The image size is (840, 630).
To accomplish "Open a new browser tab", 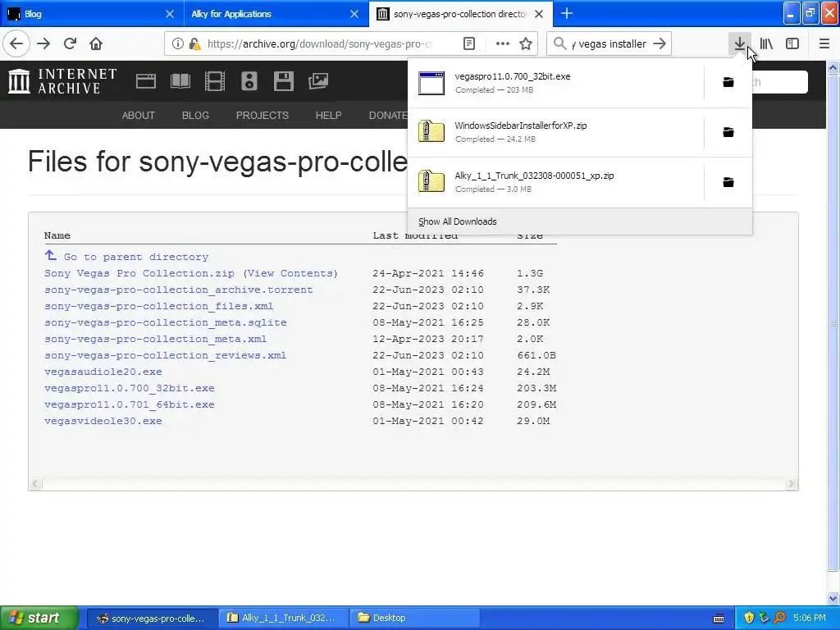I will 567,14.
